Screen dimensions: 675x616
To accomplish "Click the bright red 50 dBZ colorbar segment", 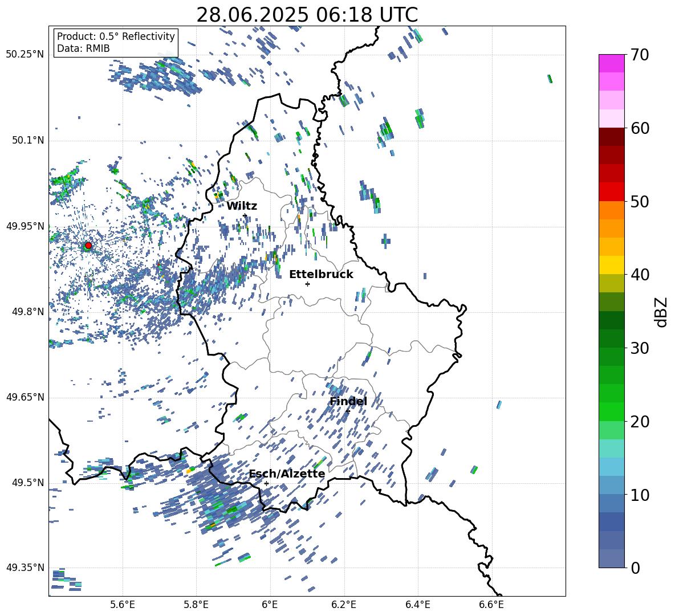I will coord(611,192).
